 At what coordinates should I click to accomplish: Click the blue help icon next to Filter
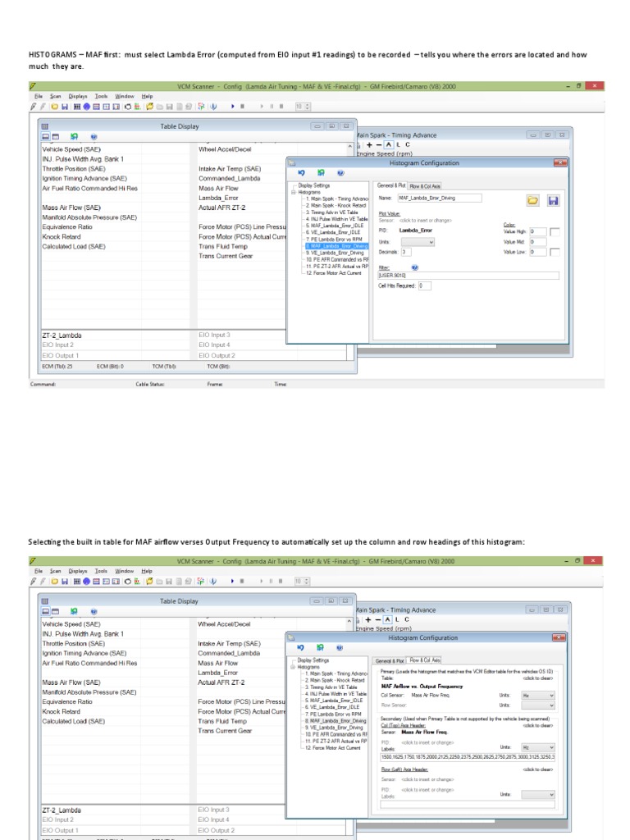pyautogui.click(x=414, y=267)
